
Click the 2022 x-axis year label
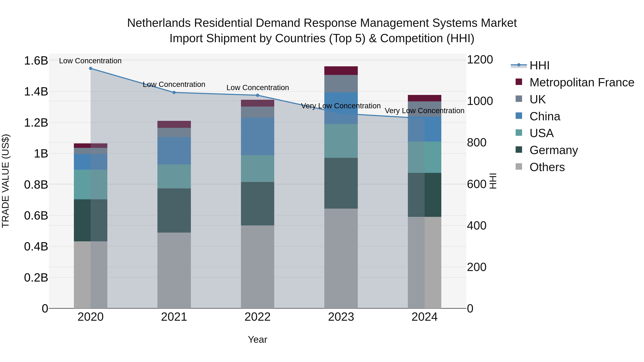click(257, 317)
